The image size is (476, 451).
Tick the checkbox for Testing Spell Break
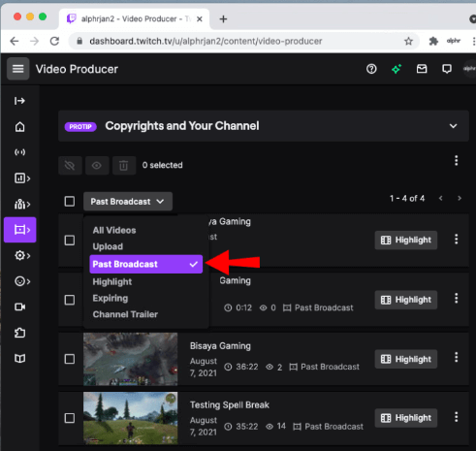point(70,418)
